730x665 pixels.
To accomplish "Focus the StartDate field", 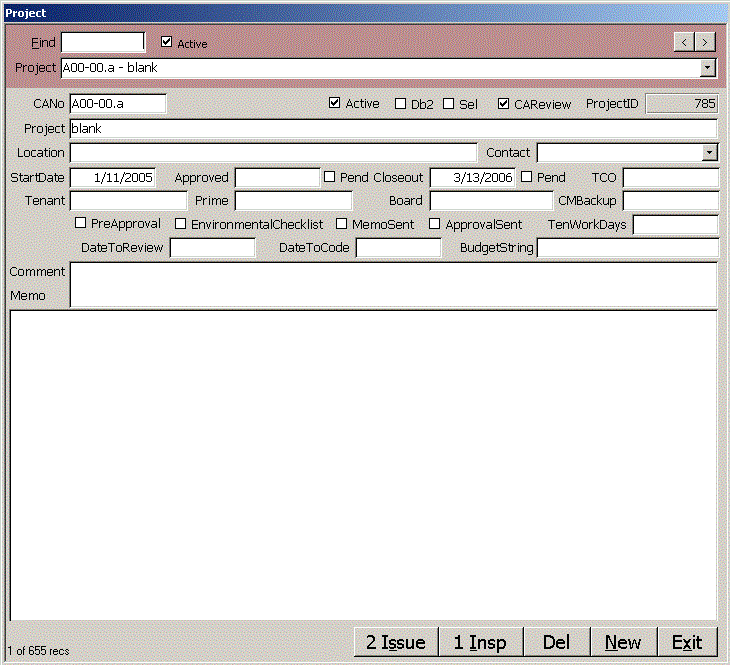I will pyautogui.click(x=112, y=178).
